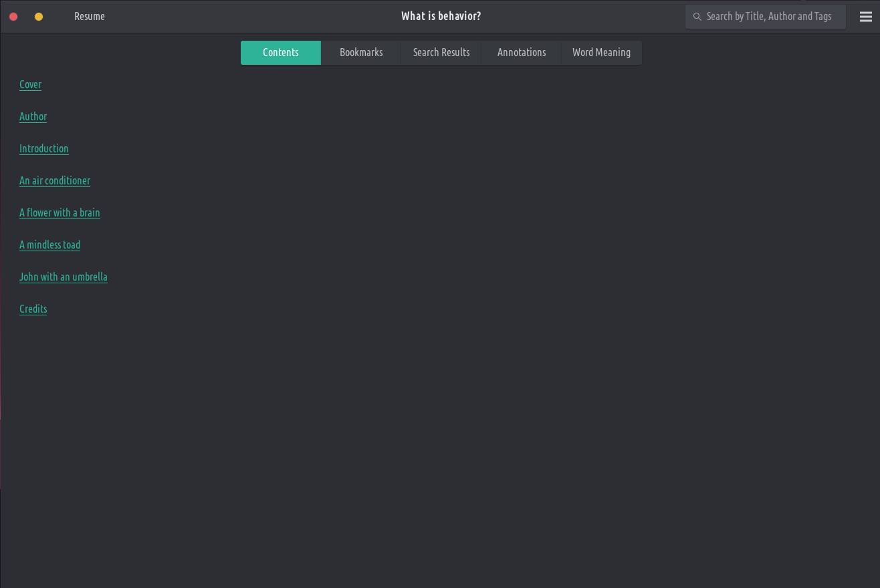Viewport: 880px width, 588px height.
Task: Click the magnifier icon in search box
Action: tap(697, 17)
